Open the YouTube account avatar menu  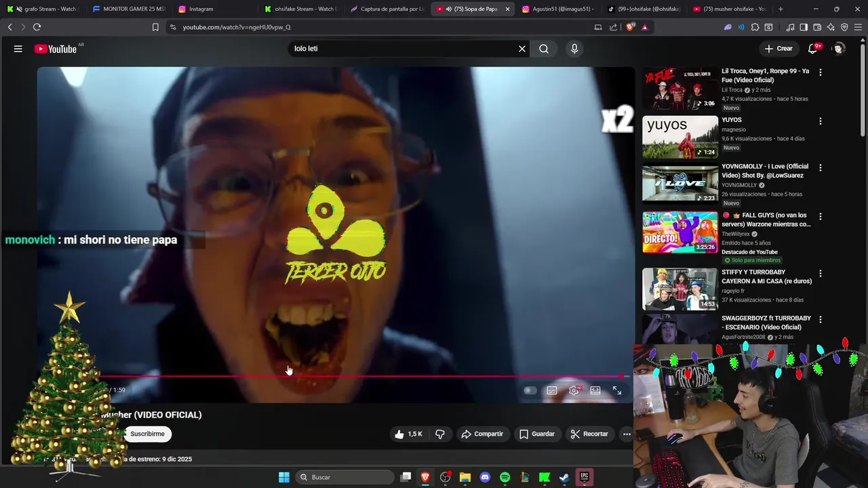coord(838,49)
